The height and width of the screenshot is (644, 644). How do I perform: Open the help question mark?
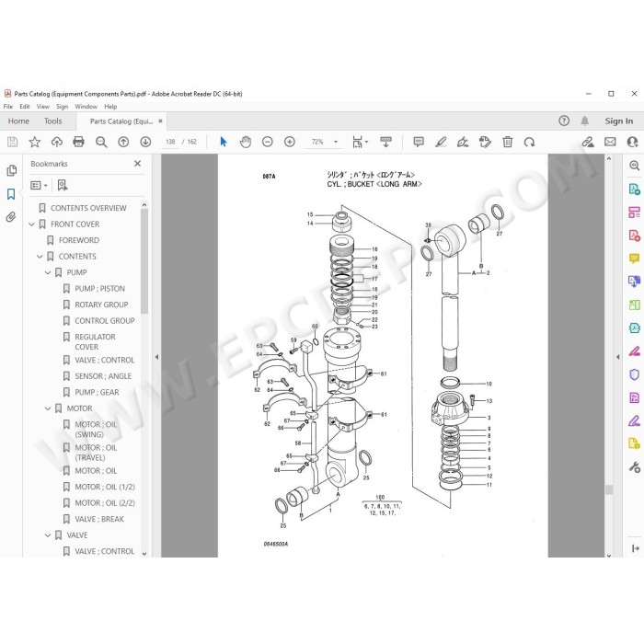[564, 121]
